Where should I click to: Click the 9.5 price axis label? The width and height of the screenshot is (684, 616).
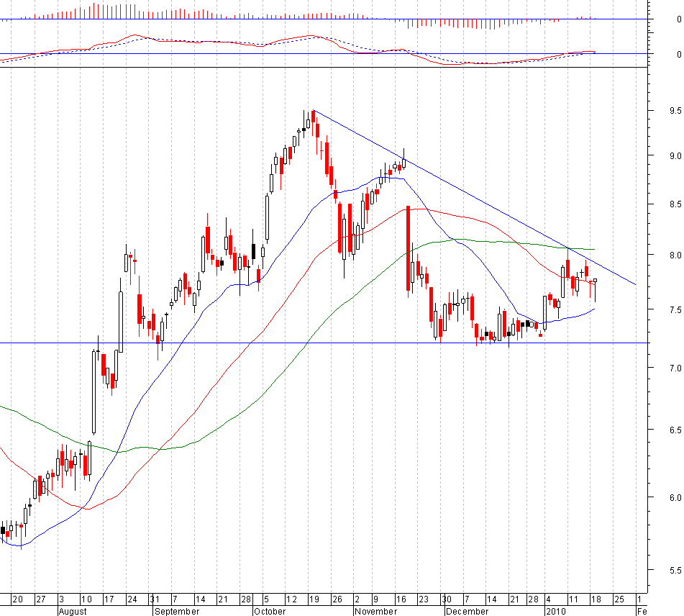click(675, 111)
